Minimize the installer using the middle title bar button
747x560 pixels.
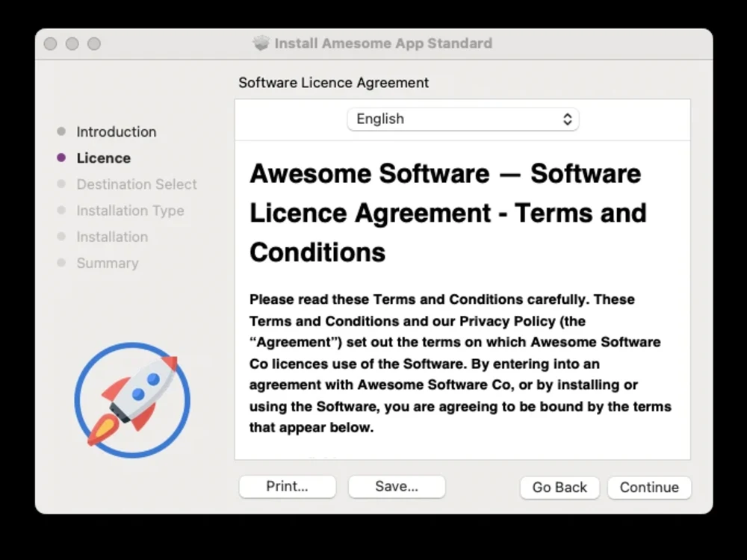tap(72, 44)
